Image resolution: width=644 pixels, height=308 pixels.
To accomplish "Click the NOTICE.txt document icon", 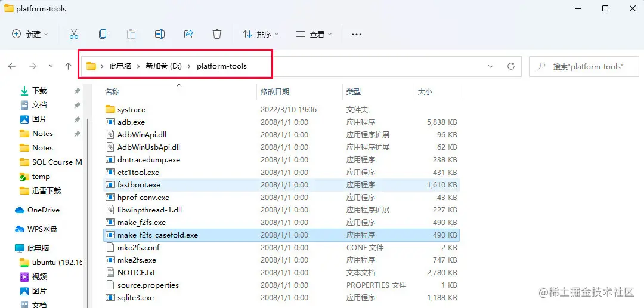I will click(110, 272).
